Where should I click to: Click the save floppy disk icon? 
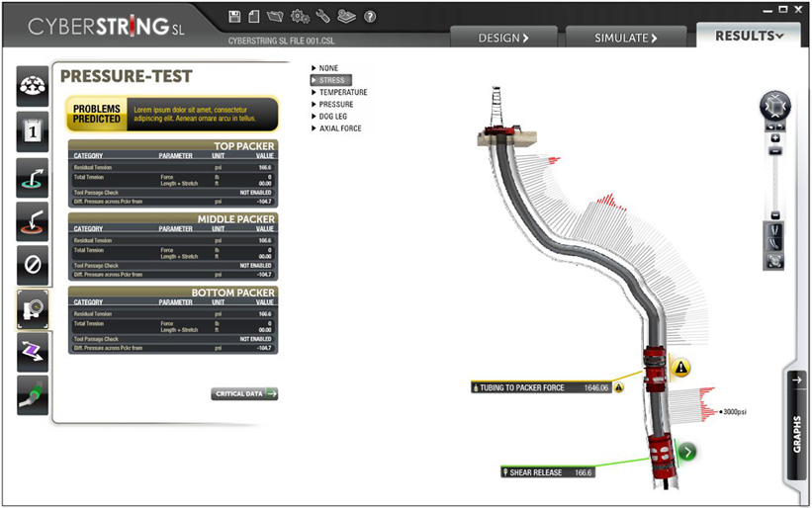[x=234, y=16]
